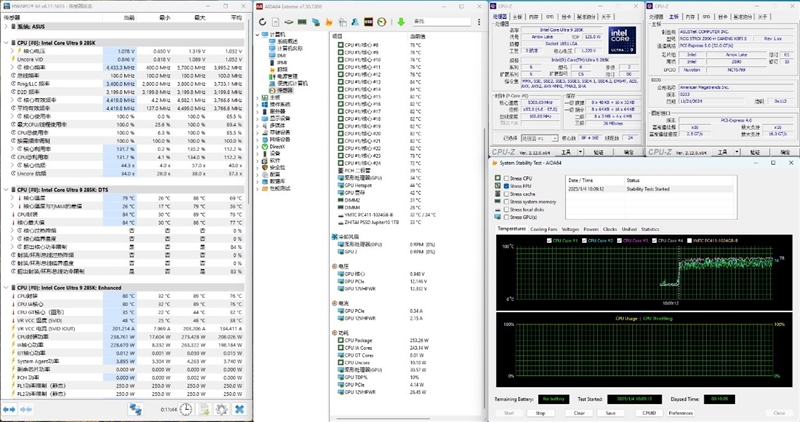Select the highlighted sensor node in AIDA64 tree
800x422 pixels.
coord(281,90)
